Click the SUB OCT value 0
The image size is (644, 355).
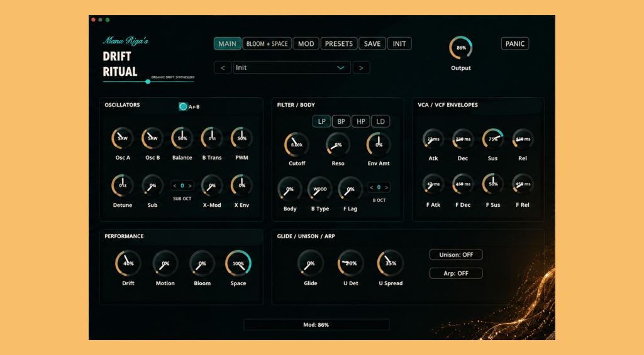pyautogui.click(x=182, y=186)
